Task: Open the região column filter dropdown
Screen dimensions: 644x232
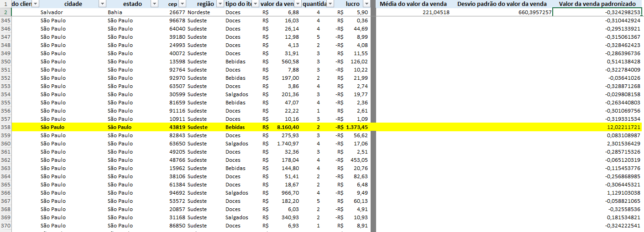Action: (220, 4)
